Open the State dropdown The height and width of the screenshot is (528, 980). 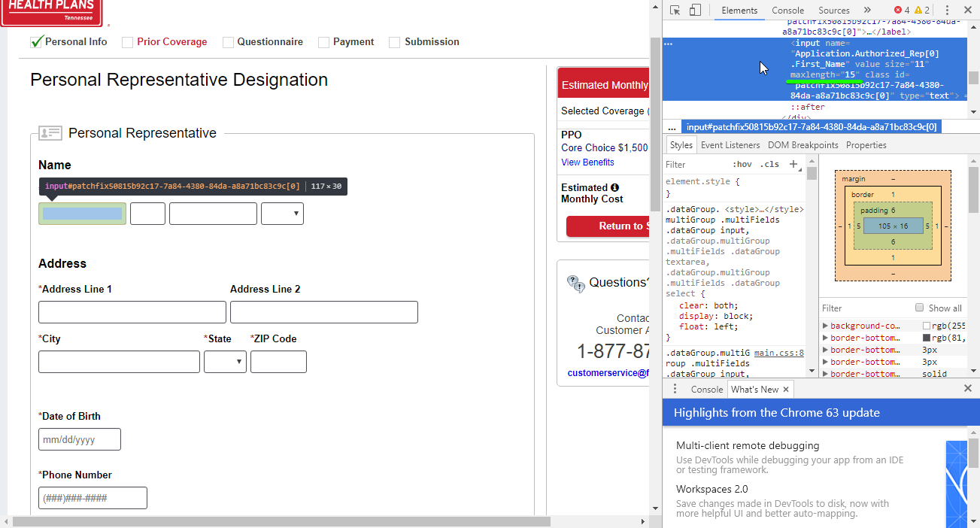pos(225,362)
